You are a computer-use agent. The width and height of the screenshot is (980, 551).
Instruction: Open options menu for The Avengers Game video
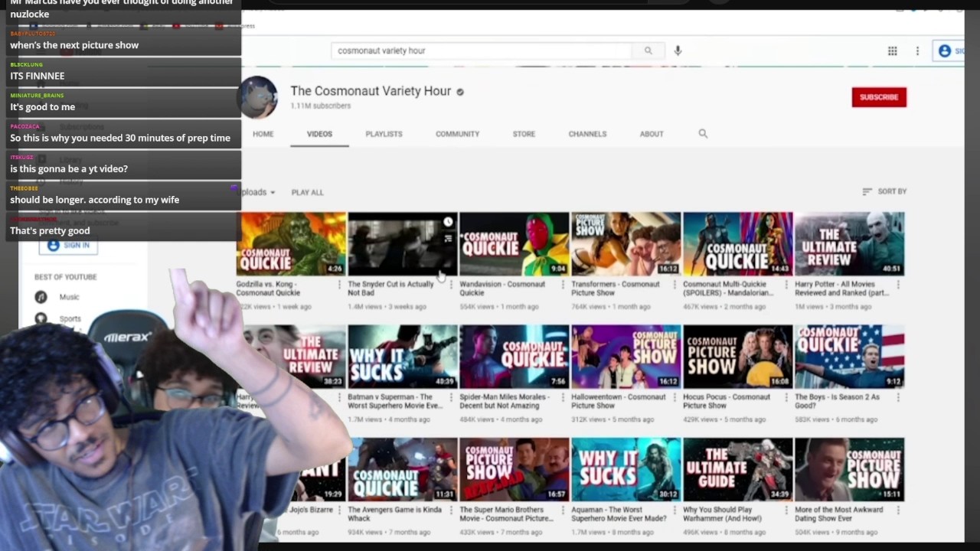[x=451, y=510]
